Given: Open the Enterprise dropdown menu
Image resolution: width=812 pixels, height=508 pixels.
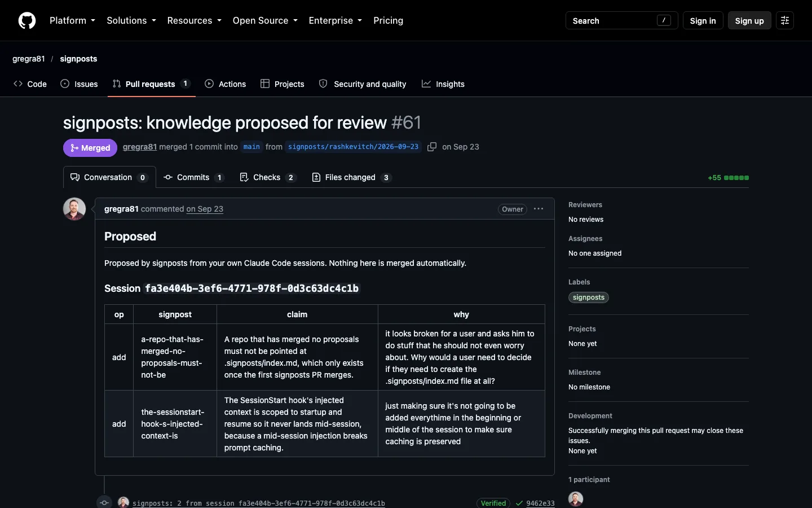Looking at the screenshot, I should (x=336, y=20).
